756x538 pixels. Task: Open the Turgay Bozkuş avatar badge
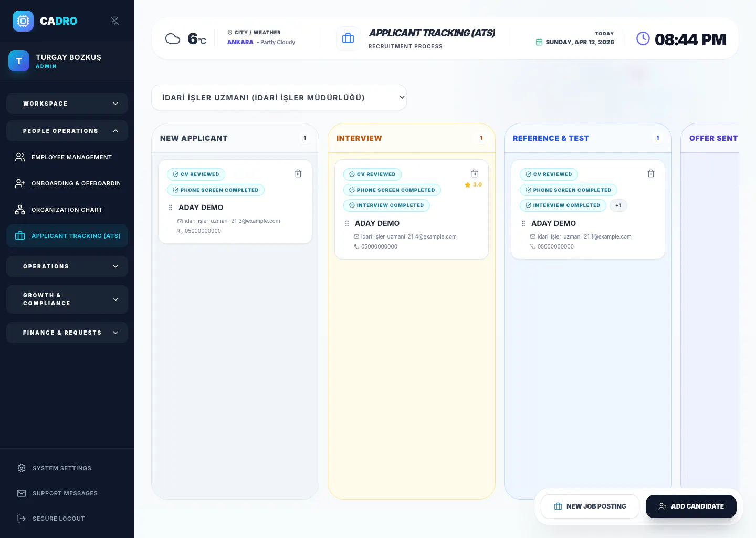point(19,61)
